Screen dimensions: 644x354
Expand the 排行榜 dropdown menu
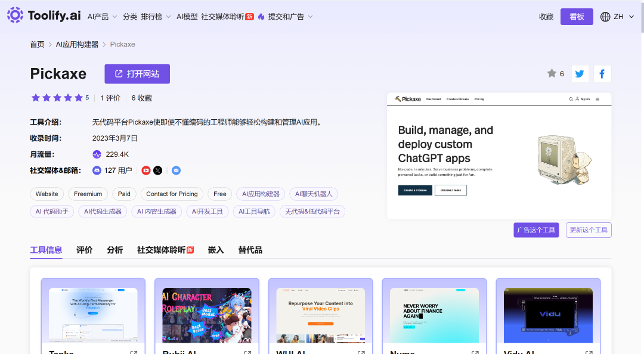coord(156,17)
